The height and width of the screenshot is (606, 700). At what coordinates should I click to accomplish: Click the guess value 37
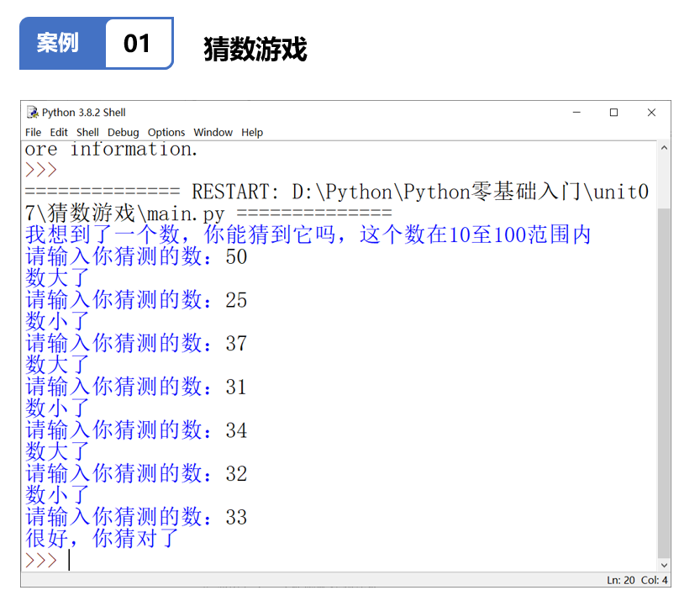tap(236, 344)
